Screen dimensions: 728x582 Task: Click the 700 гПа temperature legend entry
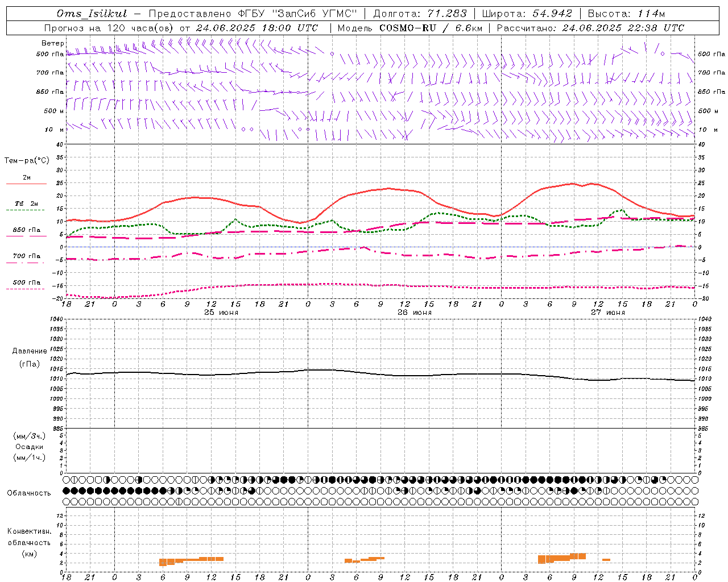coord(27,256)
